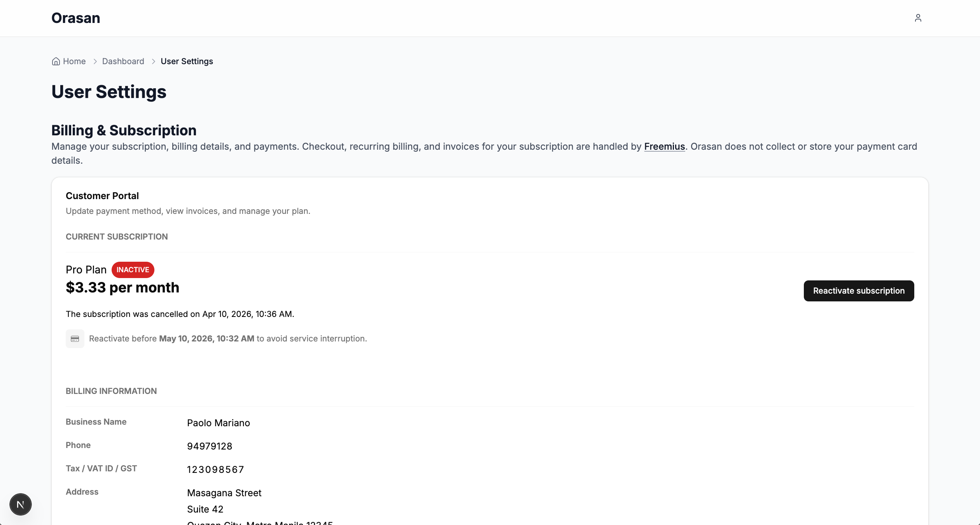The width and height of the screenshot is (980, 525).
Task: Click Reactivate subscription button
Action: pyautogui.click(x=859, y=291)
